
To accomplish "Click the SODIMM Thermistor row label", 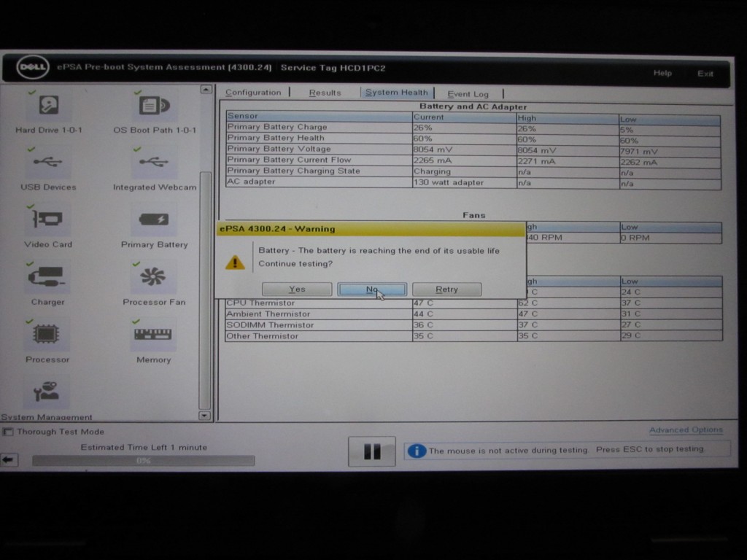I will (270, 324).
